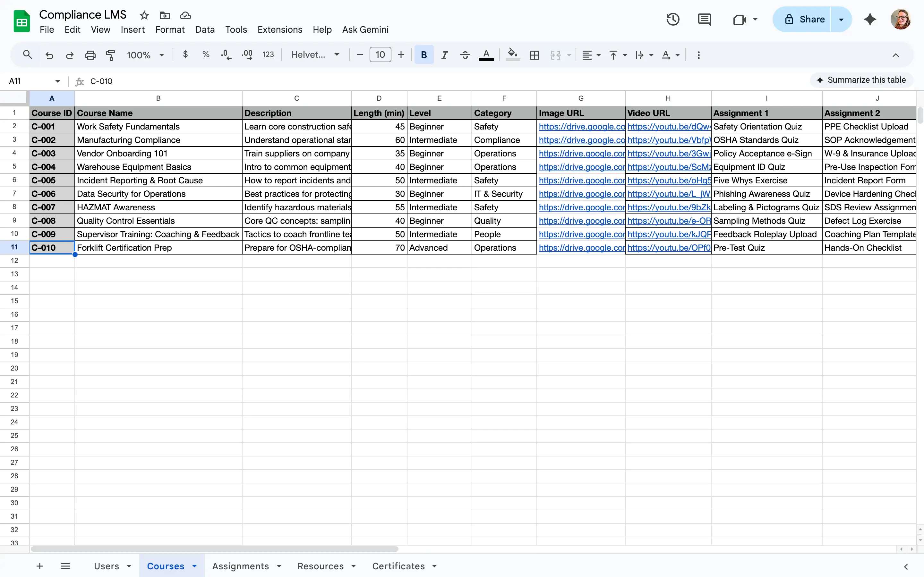Open version history clock icon

673,19
